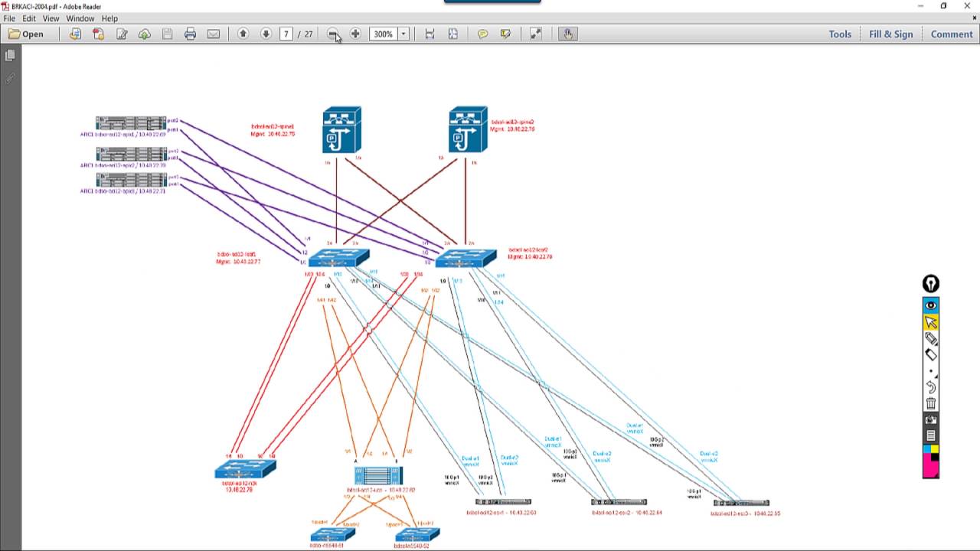Open attachments paperclip panel in left sidebar
Screen dimensions: 980x551
click(10, 79)
